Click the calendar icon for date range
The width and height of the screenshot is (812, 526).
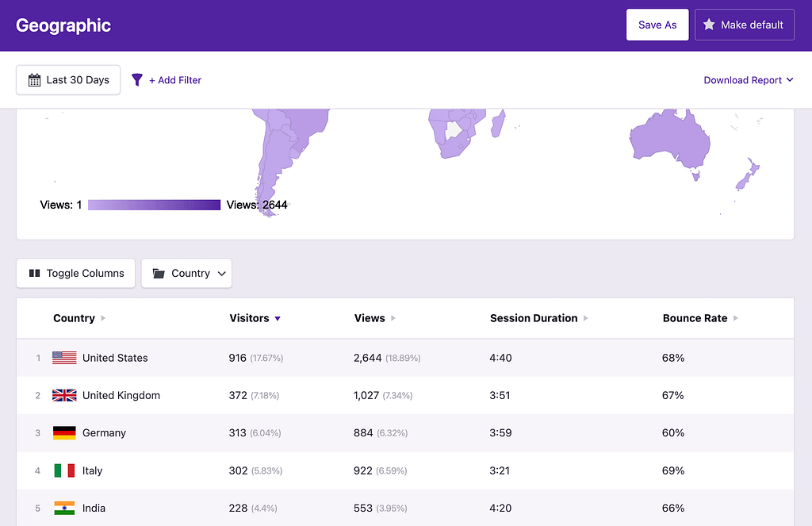(x=34, y=80)
